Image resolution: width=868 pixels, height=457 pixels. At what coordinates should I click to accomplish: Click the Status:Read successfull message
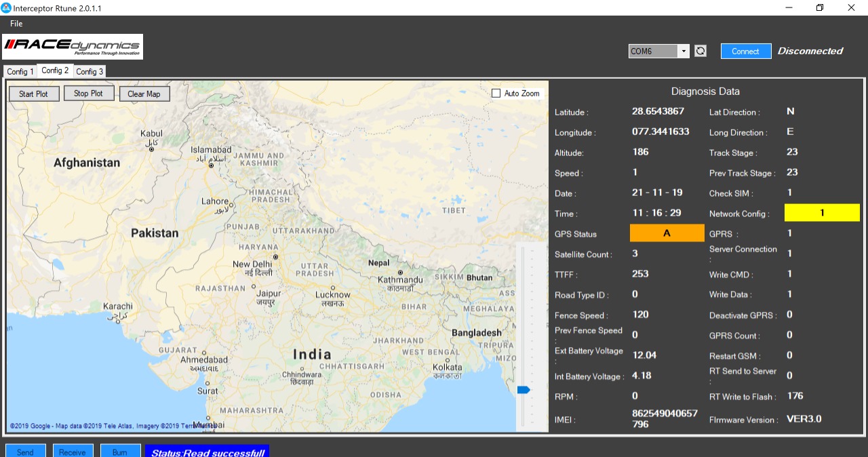point(208,452)
